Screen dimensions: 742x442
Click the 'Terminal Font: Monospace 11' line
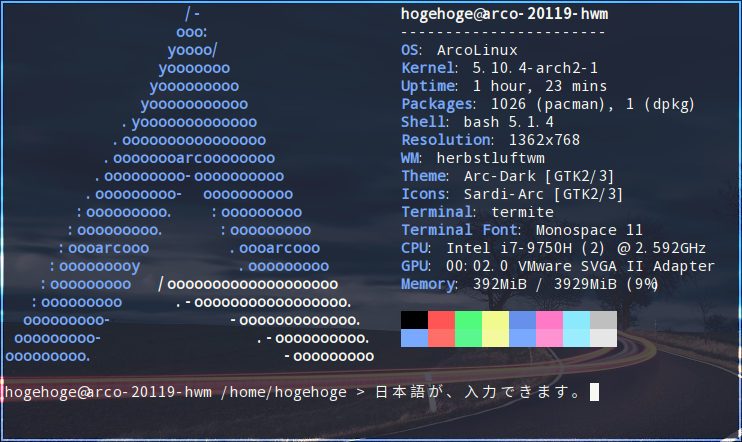tap(522, 230)
